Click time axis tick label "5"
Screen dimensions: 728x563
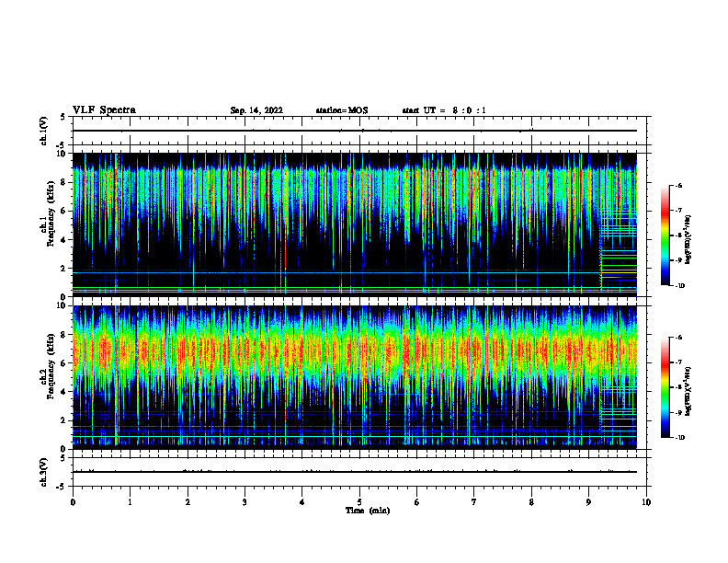[359, 502]
